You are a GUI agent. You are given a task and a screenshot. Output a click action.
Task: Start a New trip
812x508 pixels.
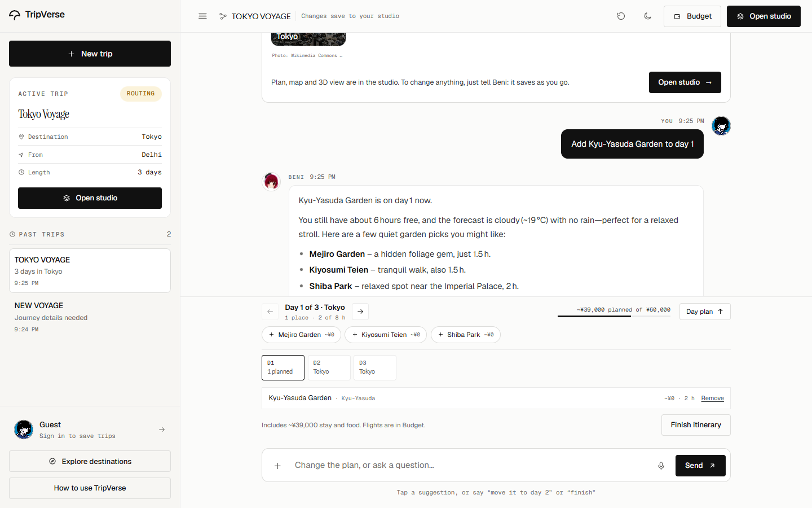pos(90,54)
